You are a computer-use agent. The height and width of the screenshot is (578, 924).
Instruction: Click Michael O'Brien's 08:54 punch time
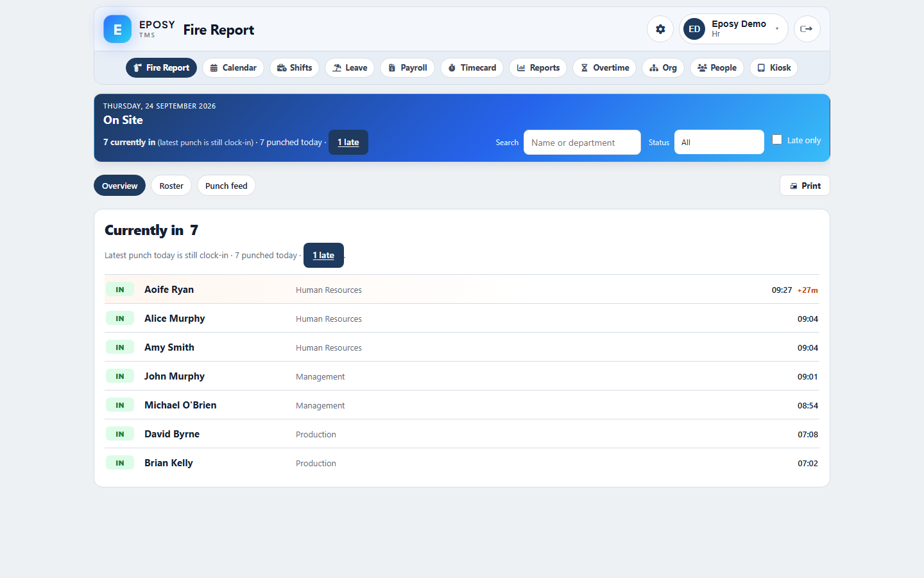808,406
